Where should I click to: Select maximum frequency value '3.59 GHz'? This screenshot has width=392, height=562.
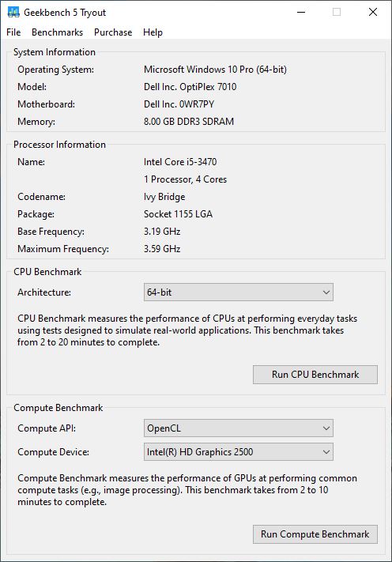(x=161, y=249)
